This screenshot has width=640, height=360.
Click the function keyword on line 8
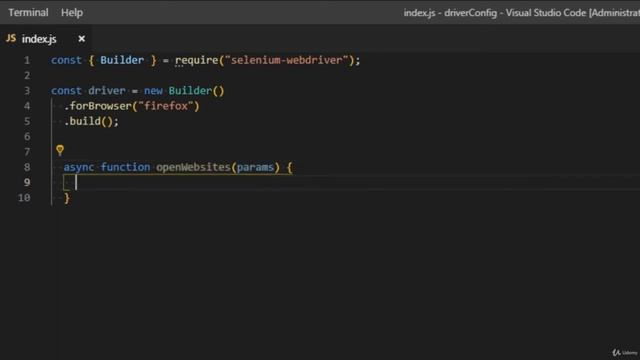(125, 167)
